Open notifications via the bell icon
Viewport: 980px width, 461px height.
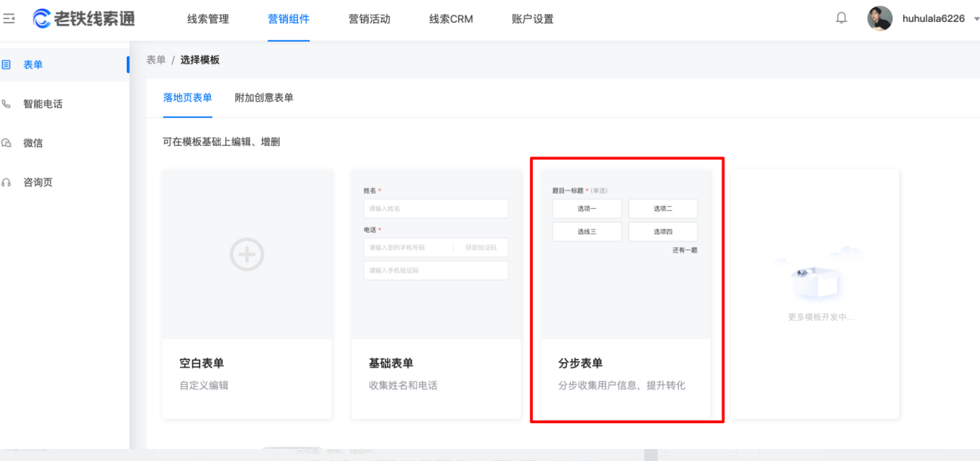[841, 18]
